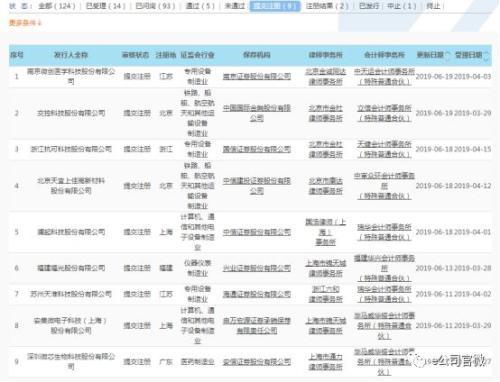
Task: Open 兴业证券股份有限公司 sponsor link
Action: 257,268
